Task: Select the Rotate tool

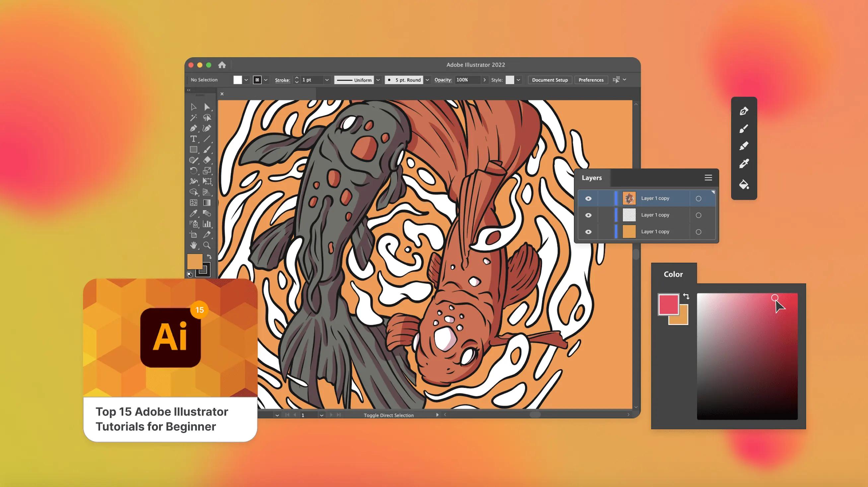Action: [x=193, y=171]
